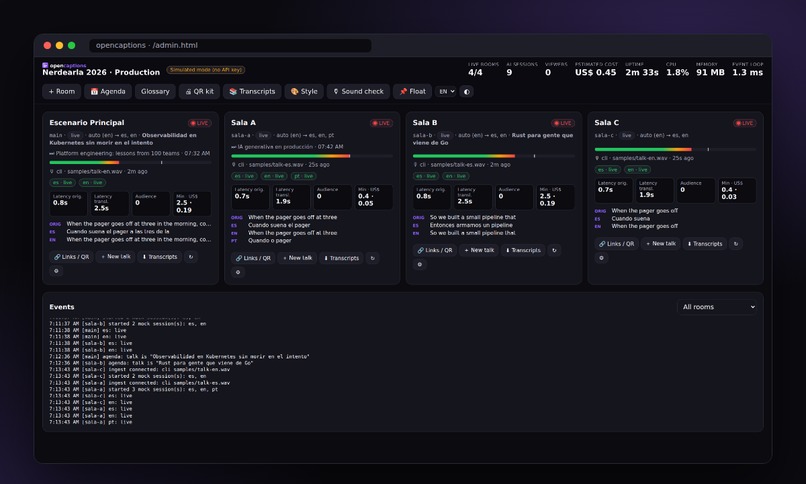806x484 pixels.
Task: Click the pt · live chip in Sala A
Action: pos(303,176)
